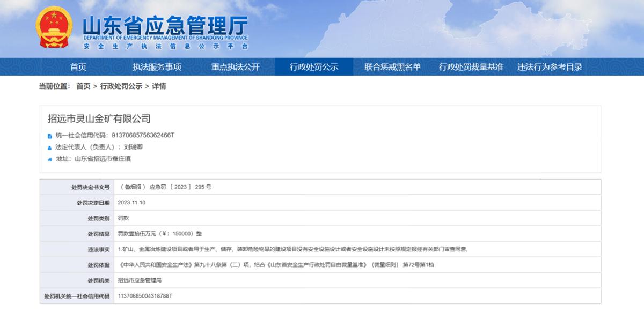Open 行政处罚裁量基准 navigation item
Viewport: 644px width, 311px height.
[x=471, y=67]
